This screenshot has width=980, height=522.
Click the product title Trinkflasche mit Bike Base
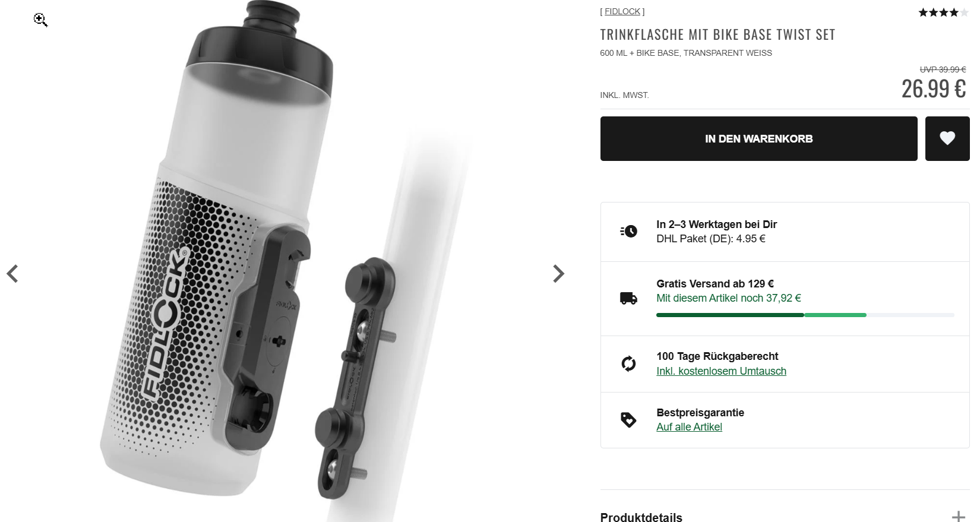(717, 34)
